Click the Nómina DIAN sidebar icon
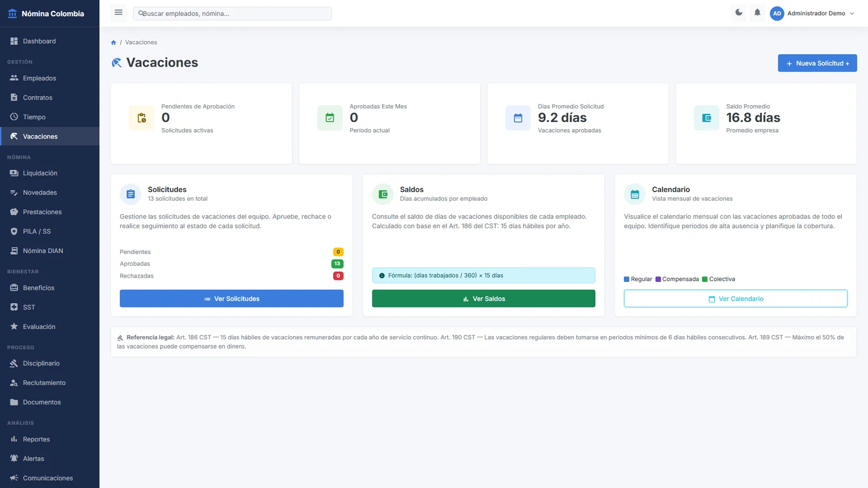Screen dimensions: 868x488 [14, 251]
